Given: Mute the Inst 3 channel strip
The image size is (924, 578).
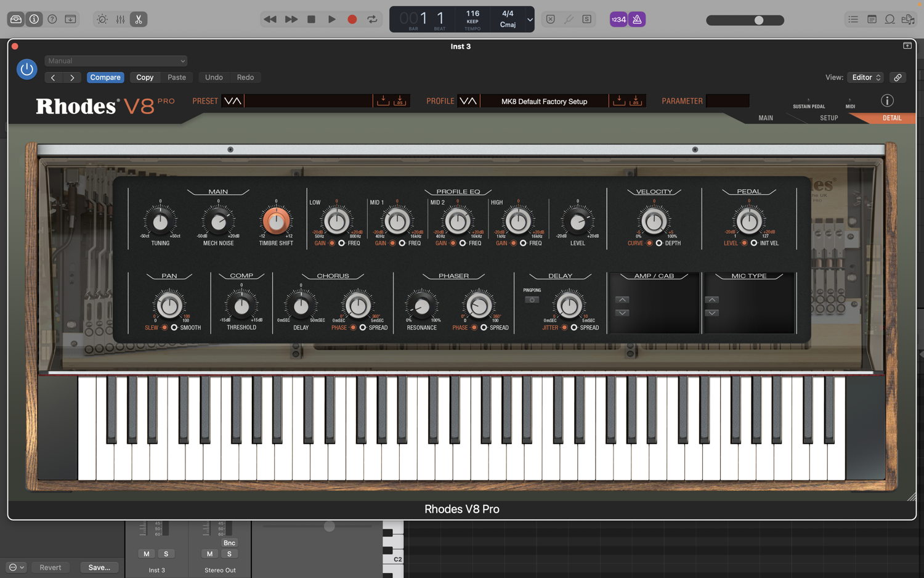Looking at the screenshot, I should 147,554.
